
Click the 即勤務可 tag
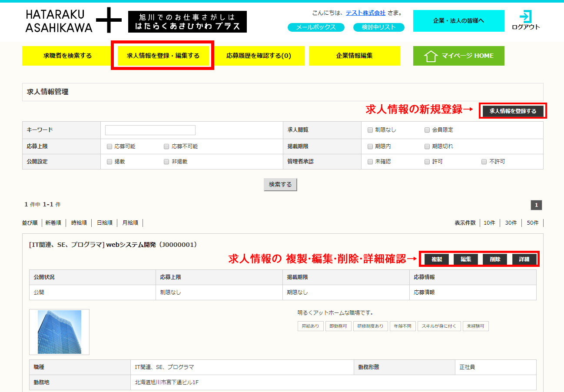pyautogui.click(x=338, y=326)
